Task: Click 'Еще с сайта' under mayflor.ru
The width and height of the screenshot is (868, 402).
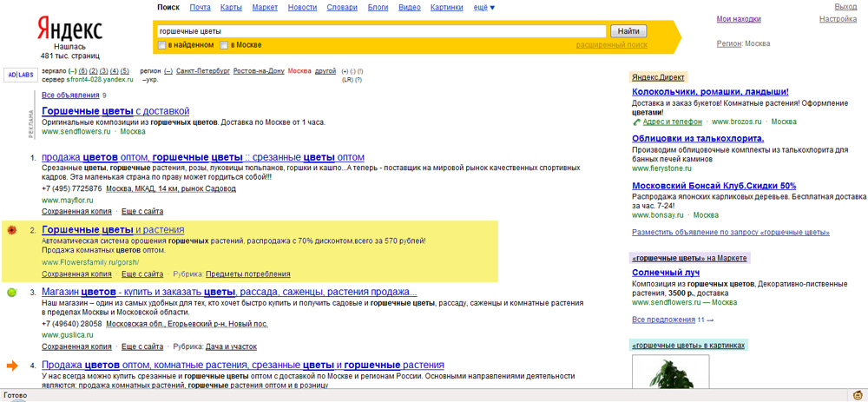Action: pos(142,212)
